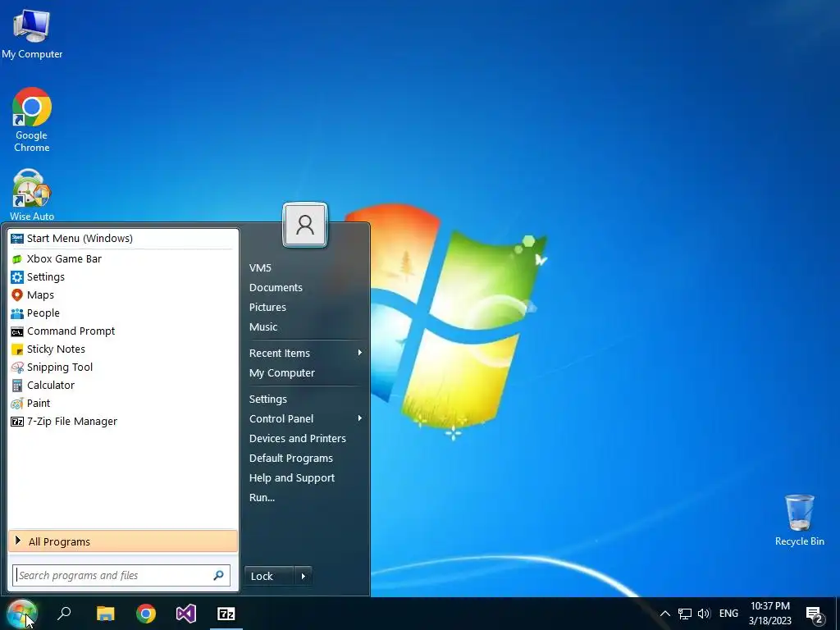Expand All Programs list
This screenshot has width=840, height=630.
[x=123, y=541]
